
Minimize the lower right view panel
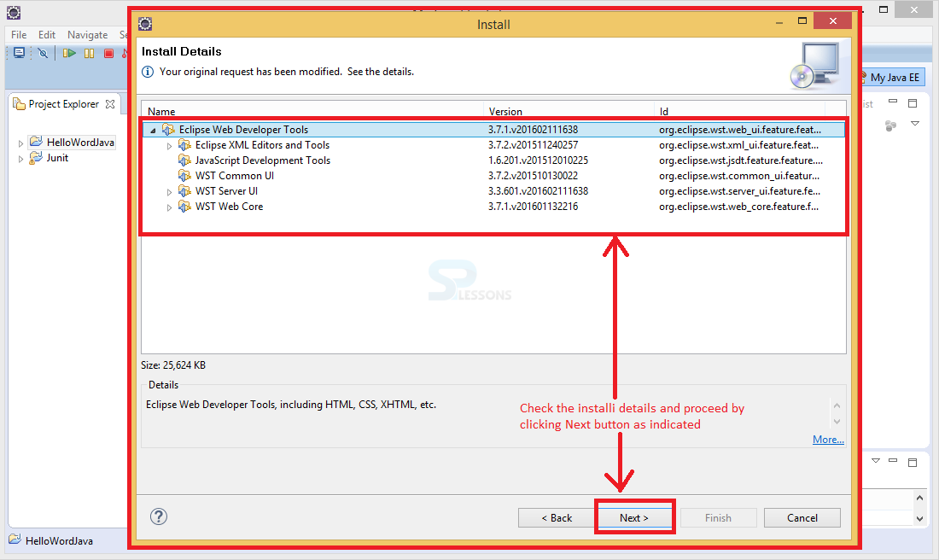893,460
